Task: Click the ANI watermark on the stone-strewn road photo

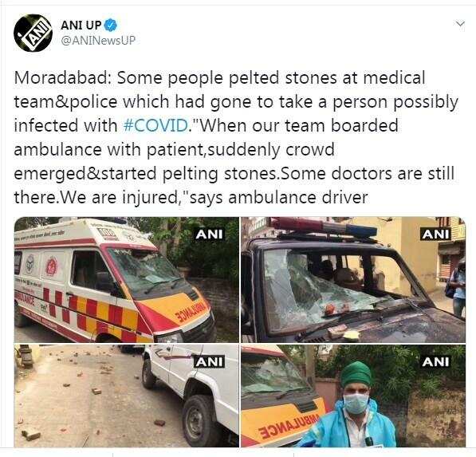Action: click(209, 361)
